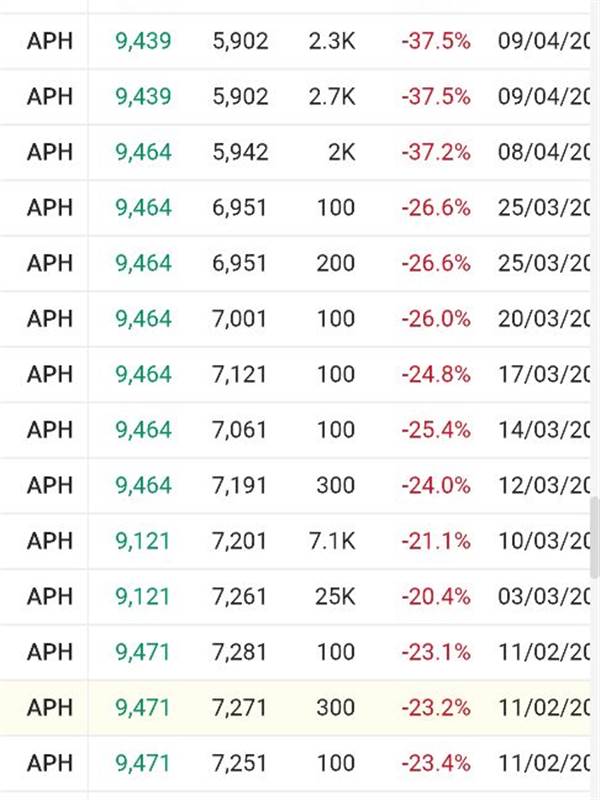Screen dimensions: 600x800
Task: Select the -37.2% change cell
Action: (435, 153)
